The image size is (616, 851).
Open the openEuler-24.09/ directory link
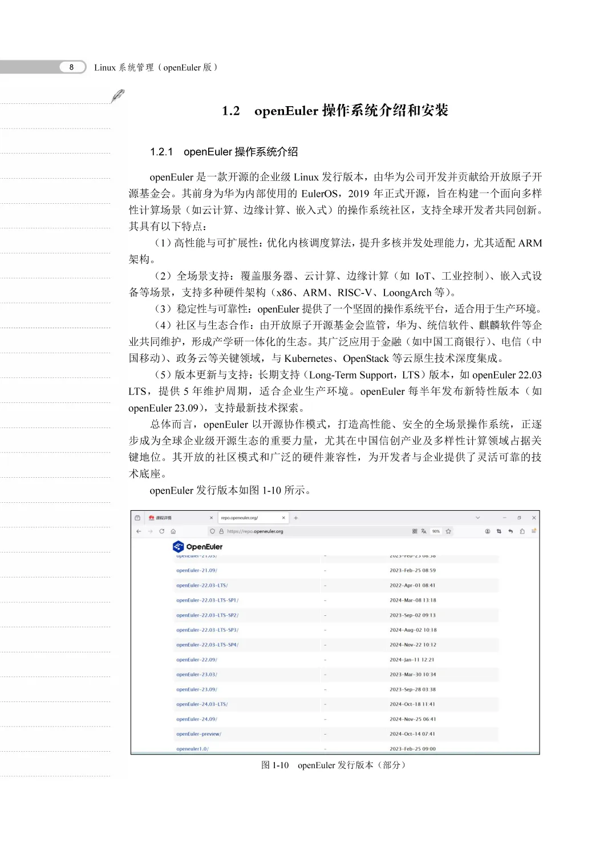click(x=197, y=719)
